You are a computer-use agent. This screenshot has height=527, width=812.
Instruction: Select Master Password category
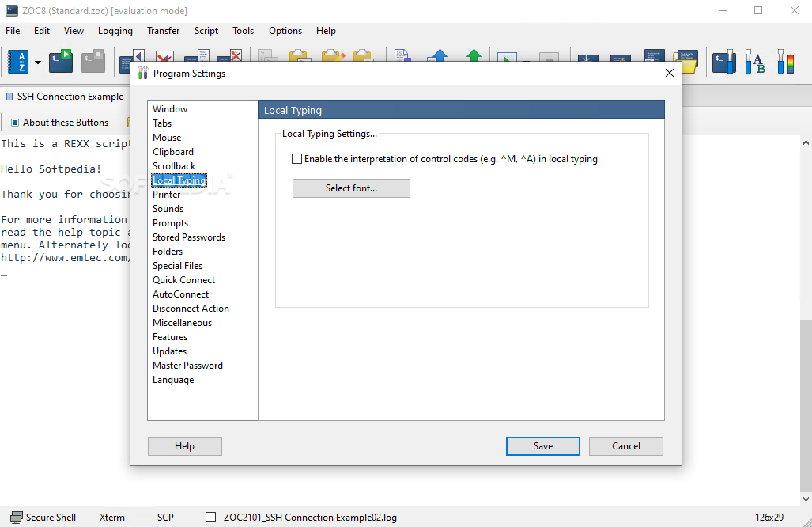[x=187, y=366]
